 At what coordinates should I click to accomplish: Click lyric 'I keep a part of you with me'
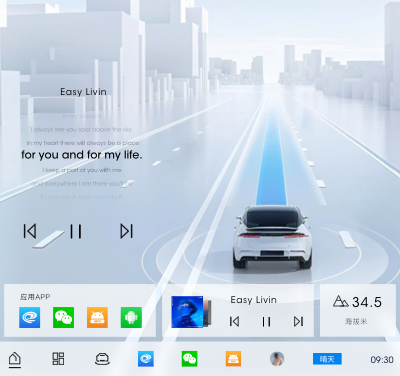(x=82, y=170)
